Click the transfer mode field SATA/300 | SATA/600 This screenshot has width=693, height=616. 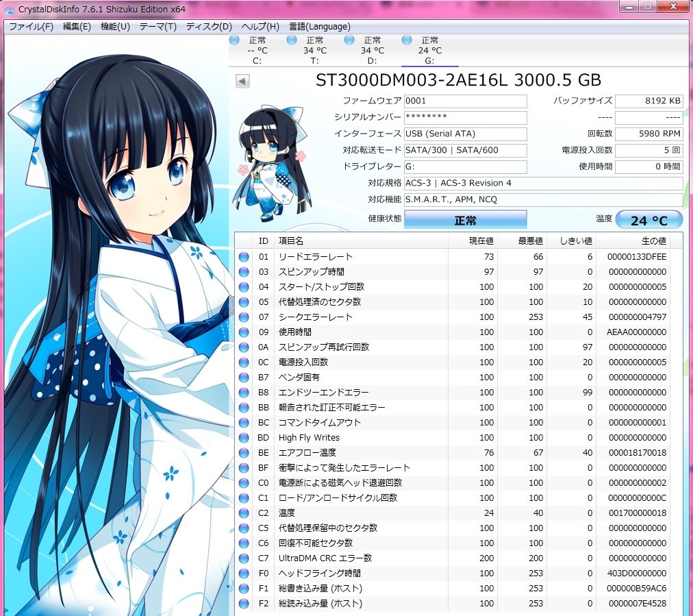pos(466,150)
